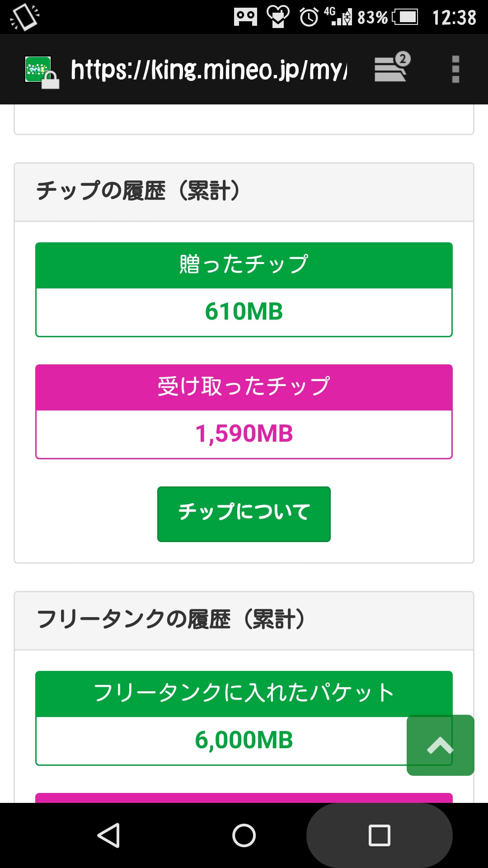
Task: Open the browser three-dot overflow menu
Action: pyautogui.click(x=455, y=69)
